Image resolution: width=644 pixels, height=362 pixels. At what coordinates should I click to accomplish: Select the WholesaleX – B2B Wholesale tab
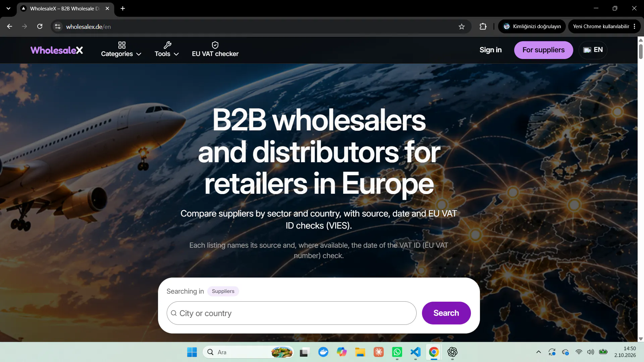pyautogui.click(x=65, y=8)
